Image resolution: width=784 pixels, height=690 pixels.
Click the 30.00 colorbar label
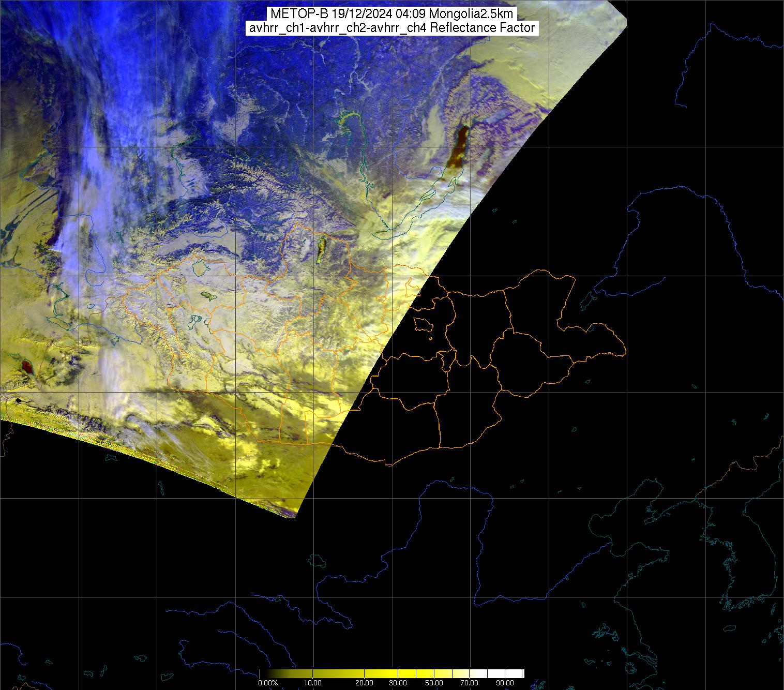399,683
